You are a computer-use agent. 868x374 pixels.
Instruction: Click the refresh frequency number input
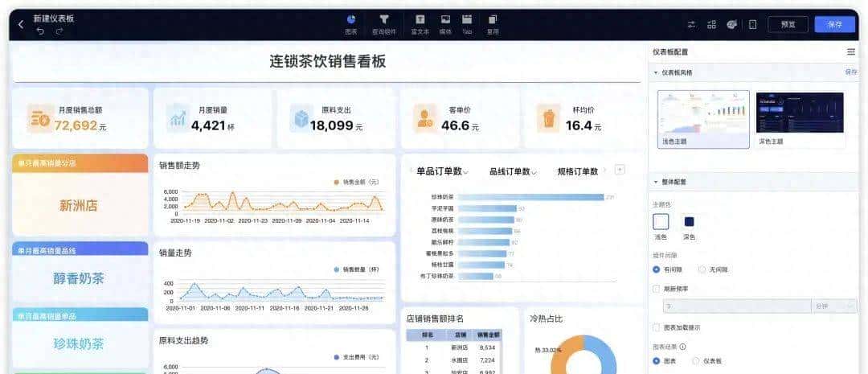737,306
